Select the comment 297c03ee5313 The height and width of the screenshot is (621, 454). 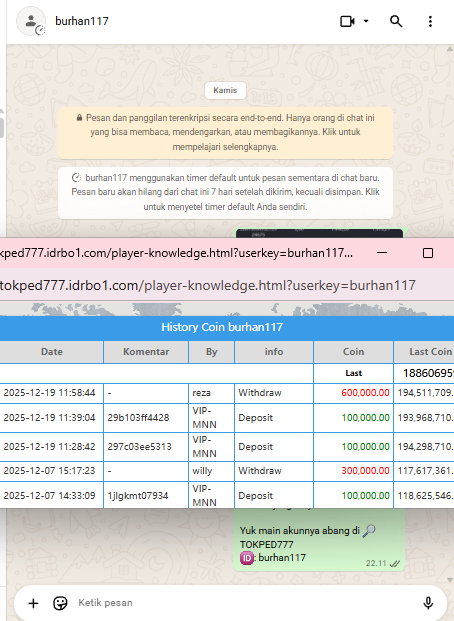coord(139,447)
